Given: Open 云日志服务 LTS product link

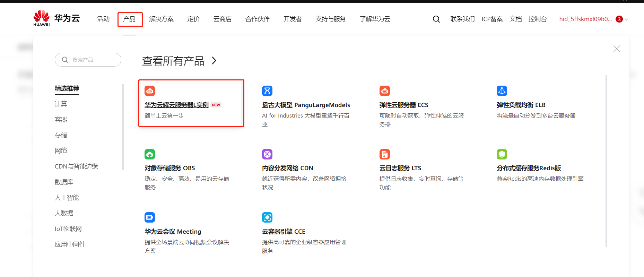Looking at the screenshot, I should [400, 168].
